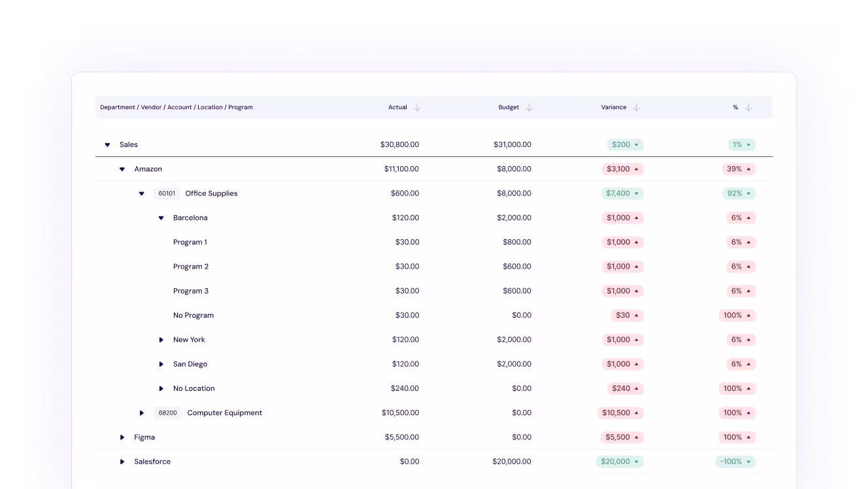
Task: Collapse the Sales department row
Action: tap(107, 144)
